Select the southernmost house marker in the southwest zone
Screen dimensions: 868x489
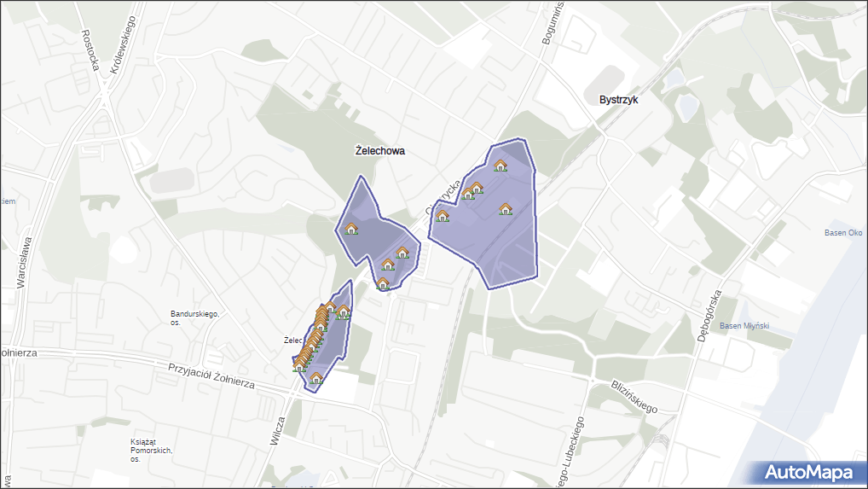point(316,378)
